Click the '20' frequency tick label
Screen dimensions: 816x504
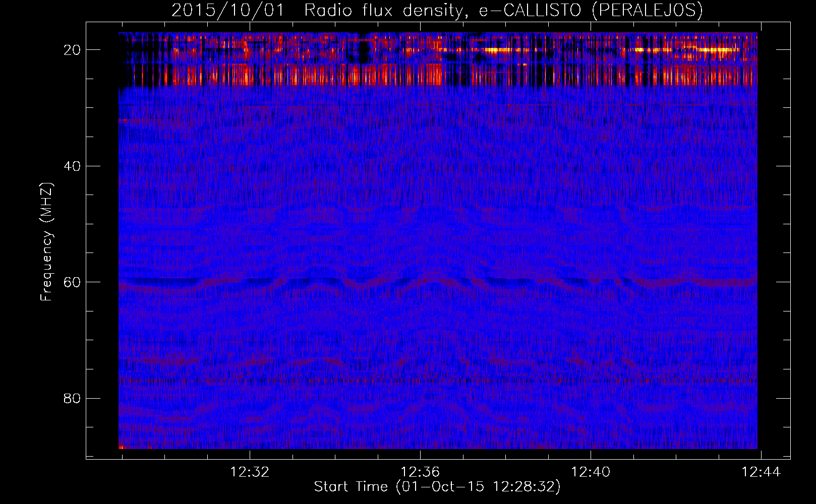73,50
